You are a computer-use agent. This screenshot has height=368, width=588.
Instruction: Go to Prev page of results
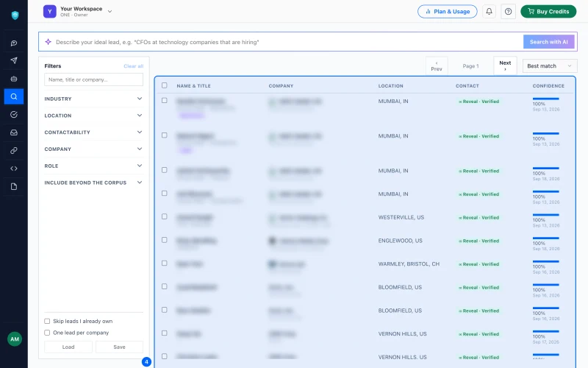(x=437, y=66)
